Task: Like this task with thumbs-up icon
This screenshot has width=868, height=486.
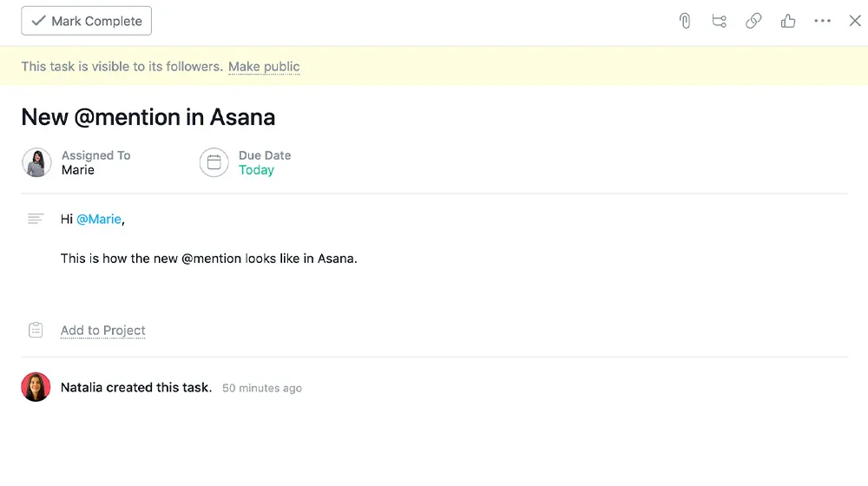Action: (788, 21)
